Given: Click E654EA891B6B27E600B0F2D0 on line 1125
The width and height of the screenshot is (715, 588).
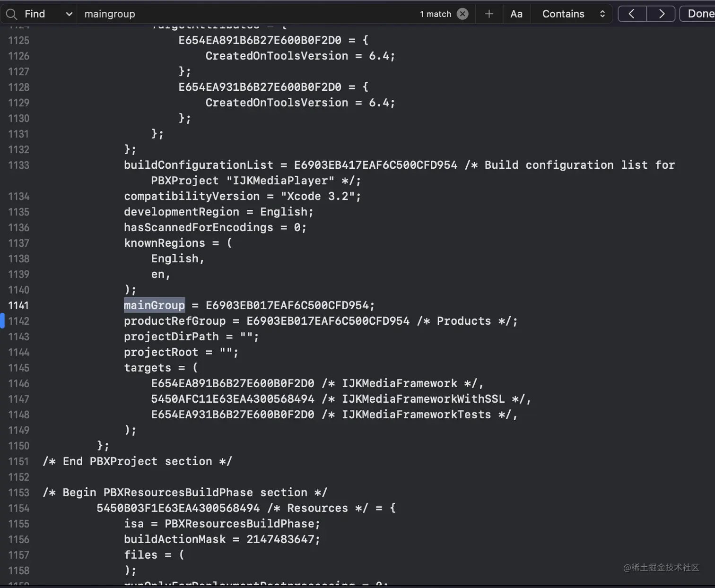Looking at the screenshot, I should 260,40.
